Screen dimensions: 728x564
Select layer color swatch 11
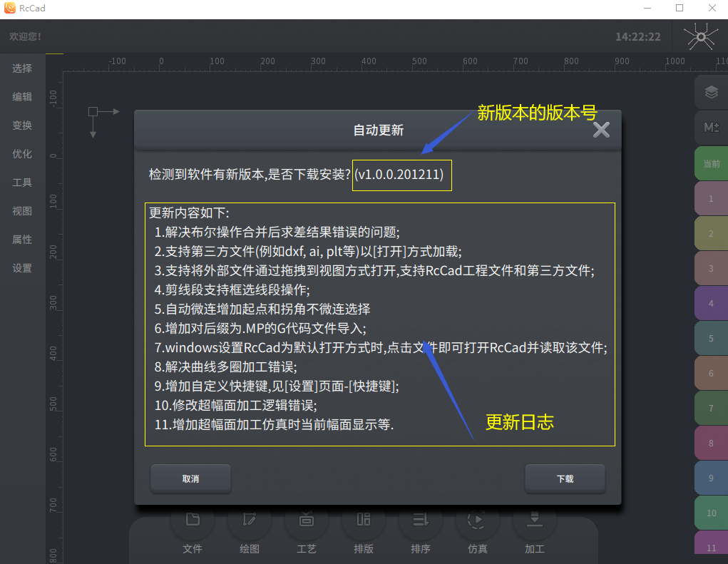pyautogui.click(x=712, y=543)
